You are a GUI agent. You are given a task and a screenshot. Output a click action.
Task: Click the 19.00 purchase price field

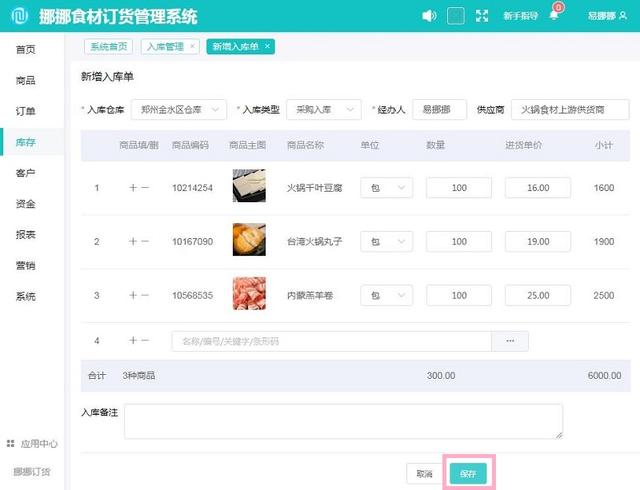538,242
